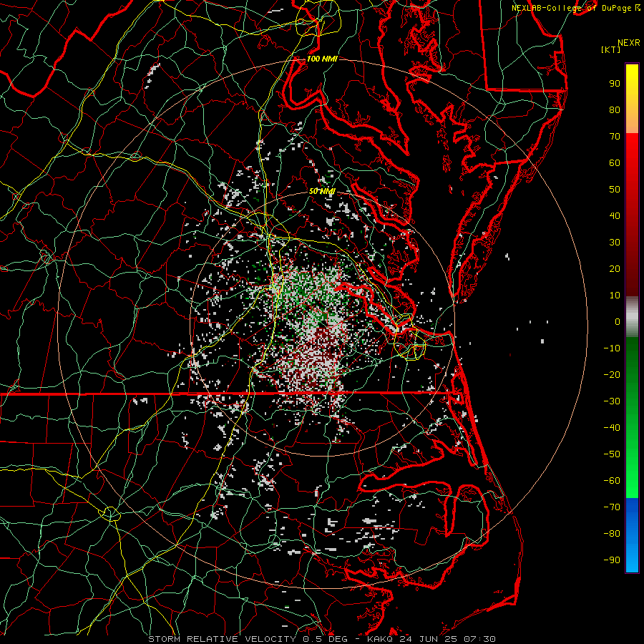
Task: Click the 80 value on the velocity scale
Action: (x=615, y=110)
